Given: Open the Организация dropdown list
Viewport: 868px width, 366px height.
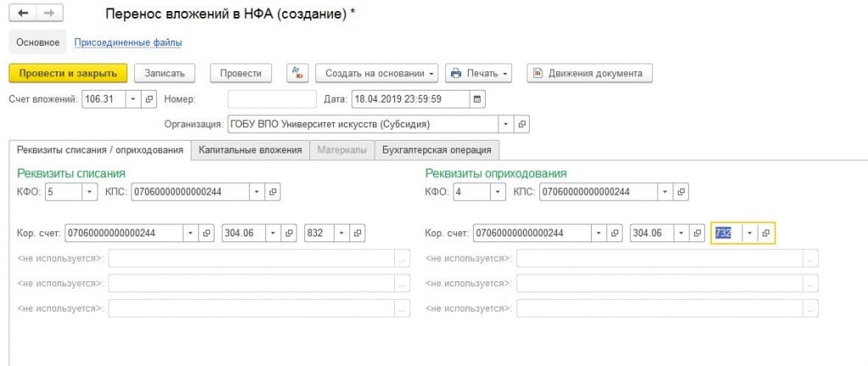Looking at the screenshot, I should pos(506,124).
